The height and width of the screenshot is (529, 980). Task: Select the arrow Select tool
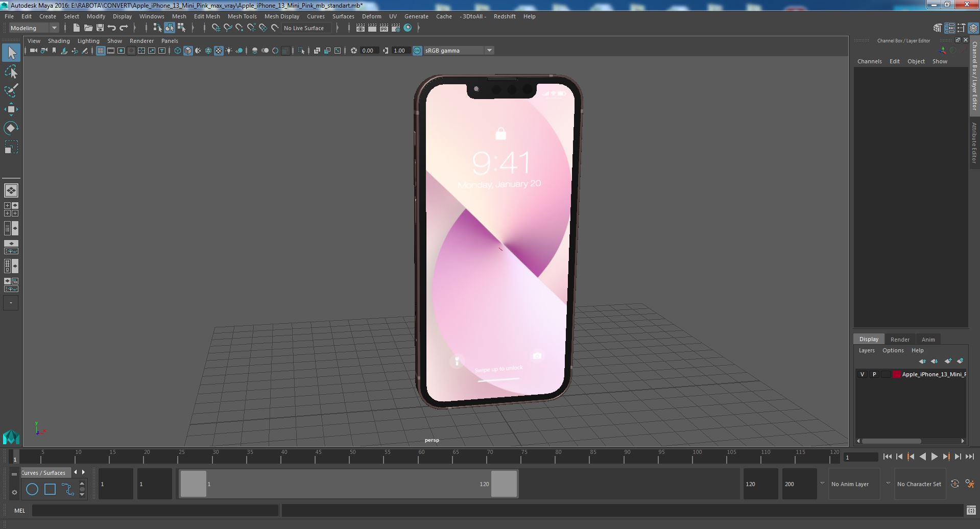coord(11,53)
